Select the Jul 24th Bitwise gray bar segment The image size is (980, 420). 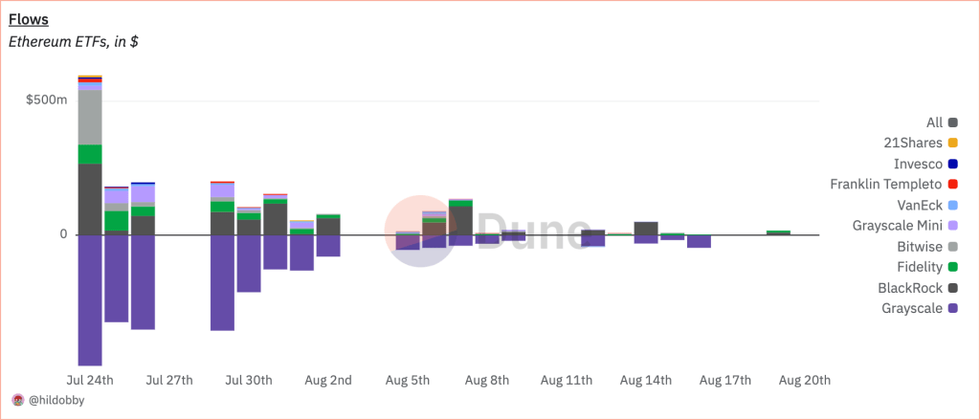tap(90, 118)
